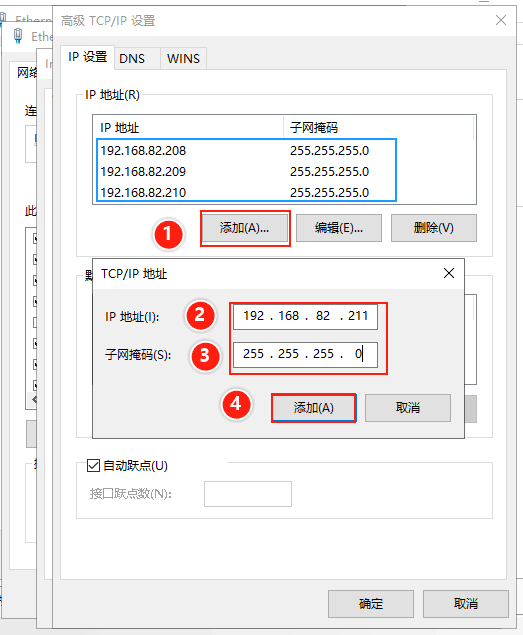Click the Ethernet adapter icon in background window

click(18, 36)
